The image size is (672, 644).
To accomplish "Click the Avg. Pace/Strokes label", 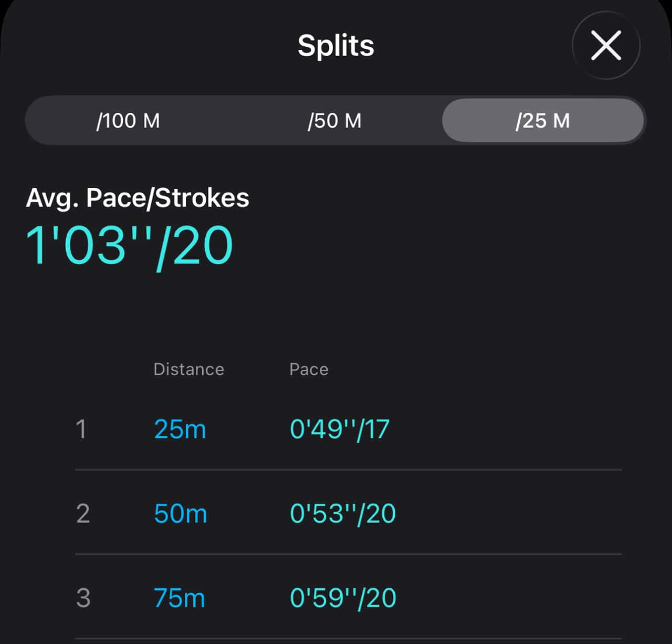I will tap(138, 198).
